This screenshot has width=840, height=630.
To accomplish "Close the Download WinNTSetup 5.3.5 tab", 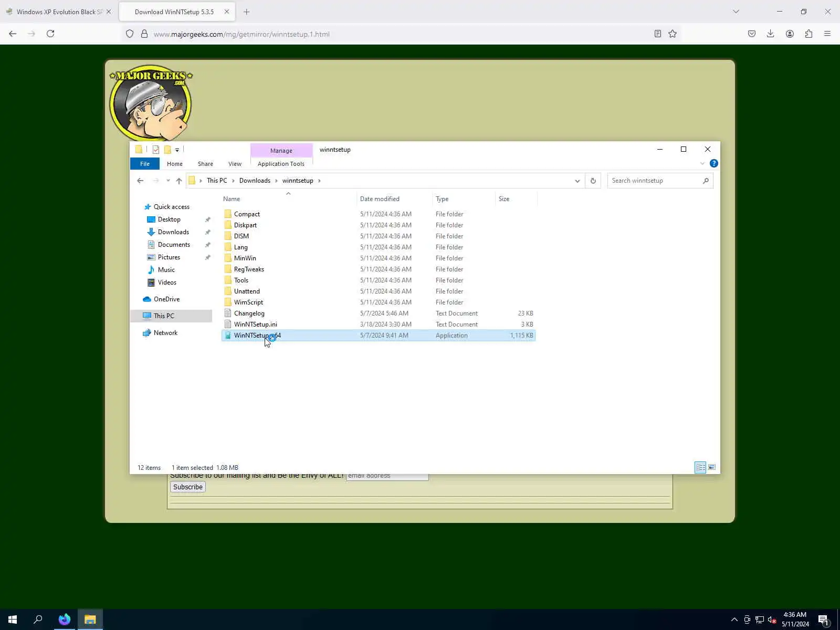I will click(x=227, y=12).
